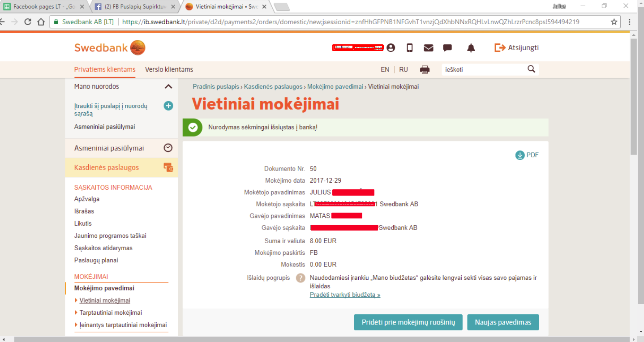Select Mokėjimo pavedimai in sidebar
The width and height of the screenshot is (644, 342).
point(104,288)
